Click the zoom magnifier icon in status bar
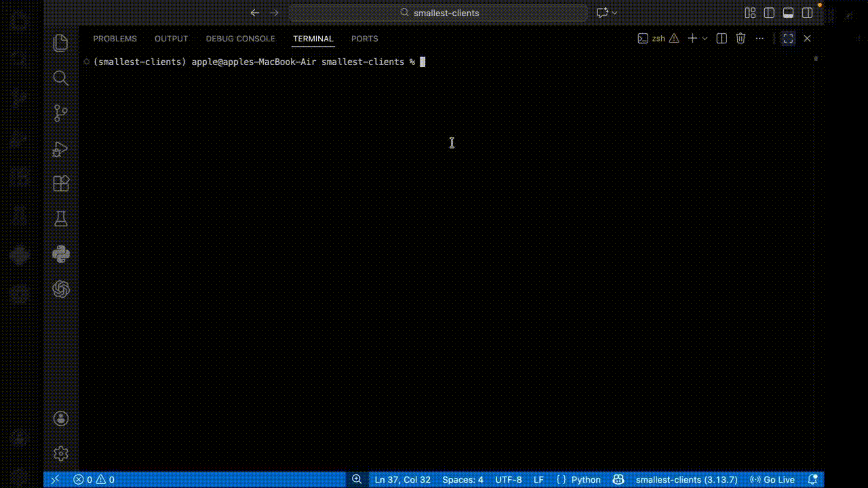The width and height of the screenshot is (868, 488). (357, 480)
